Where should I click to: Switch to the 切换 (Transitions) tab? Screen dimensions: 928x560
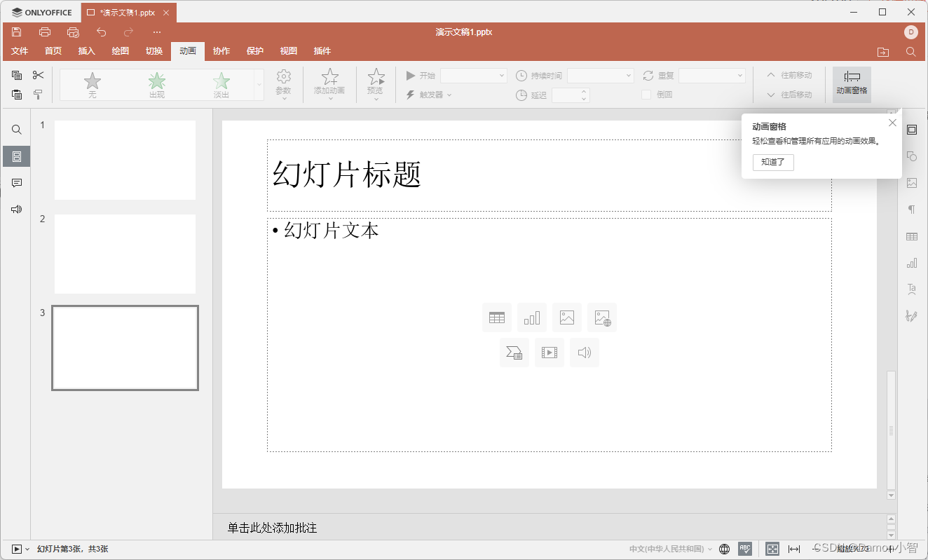154,51
